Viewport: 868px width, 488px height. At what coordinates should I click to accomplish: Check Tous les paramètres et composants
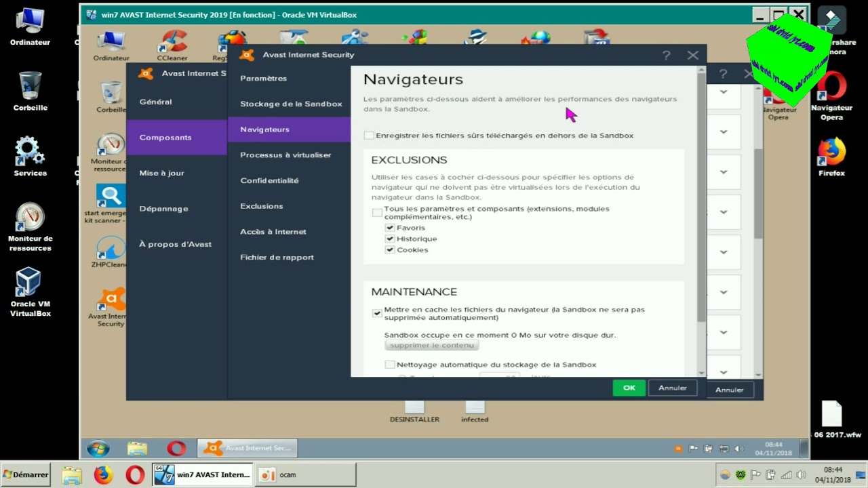377,213
